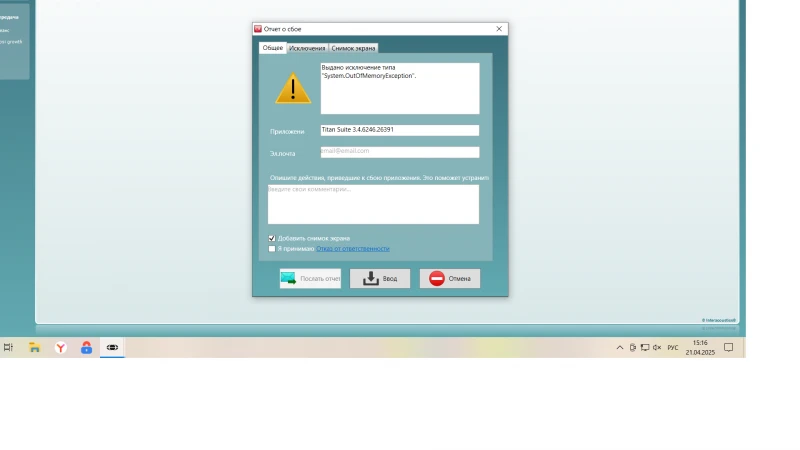Click the OutOfMemoryException message box
The width and height of the screenshot is (800, 450).
pos(400,88)
